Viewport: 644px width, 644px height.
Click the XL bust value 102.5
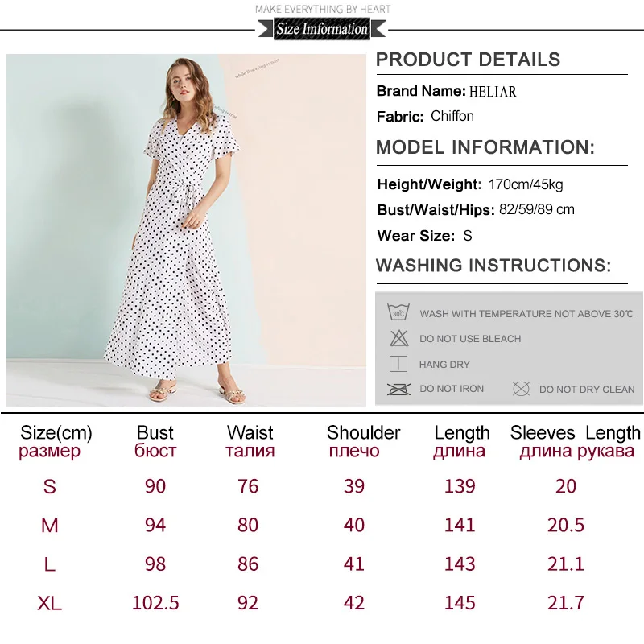pyautogui.click(x=155, y=603)
